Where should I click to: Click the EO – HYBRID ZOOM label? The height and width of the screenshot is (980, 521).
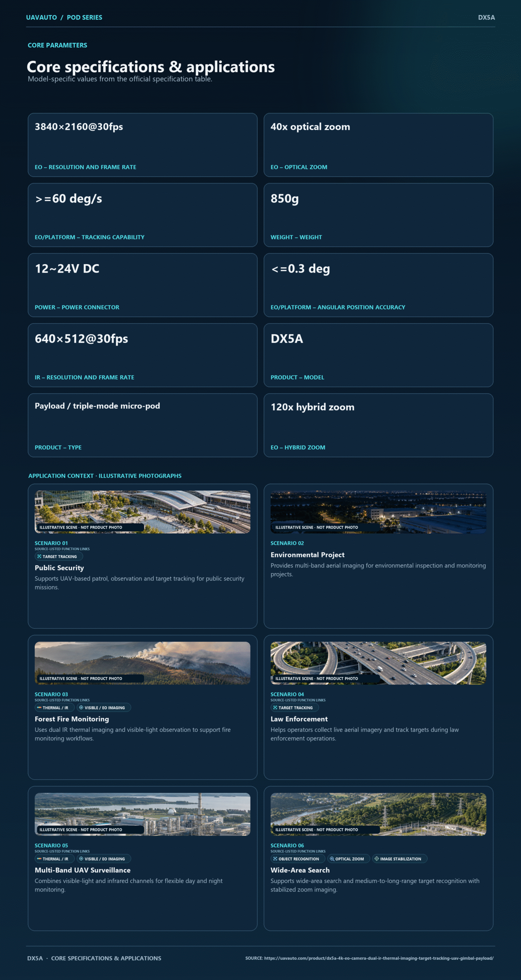pos(298,448)
